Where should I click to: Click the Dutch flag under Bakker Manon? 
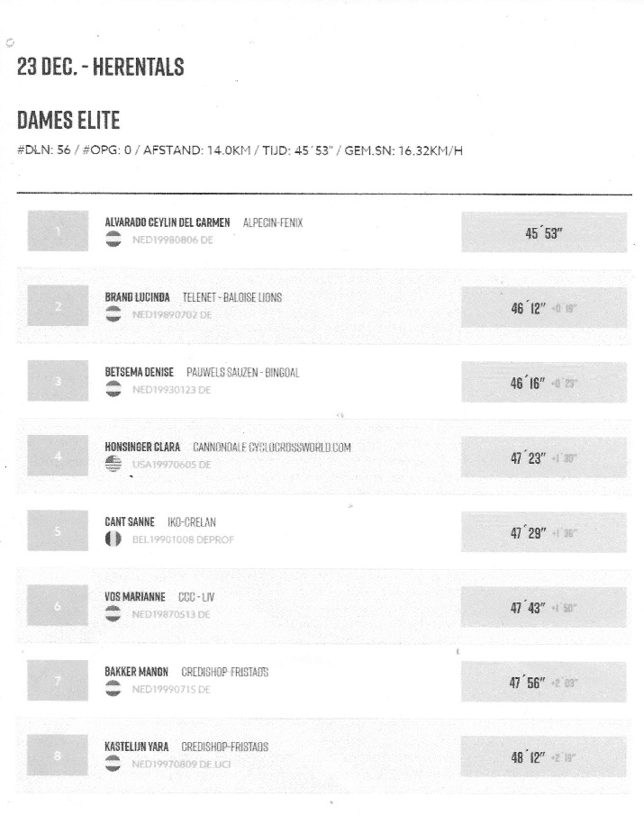pos(114,689)
